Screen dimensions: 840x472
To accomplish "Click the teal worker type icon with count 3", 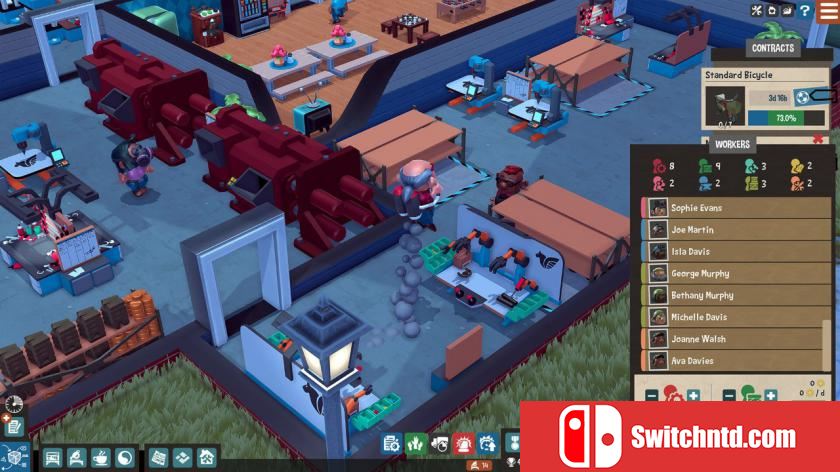I will [x=752, y=167].
